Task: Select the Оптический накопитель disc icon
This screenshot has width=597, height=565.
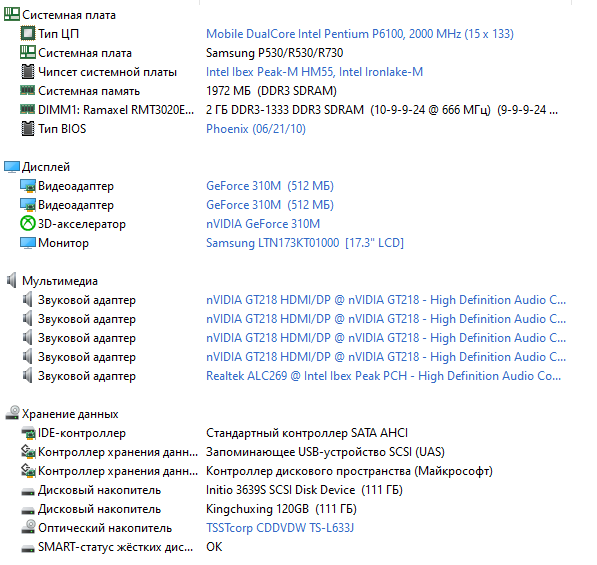Action: pyautogui.click(x=28, y=527)
